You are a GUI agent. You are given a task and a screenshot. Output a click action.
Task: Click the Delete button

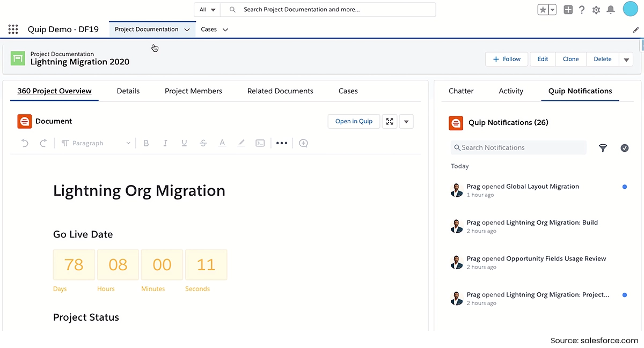pyautogui.click(x=603, y=59)
